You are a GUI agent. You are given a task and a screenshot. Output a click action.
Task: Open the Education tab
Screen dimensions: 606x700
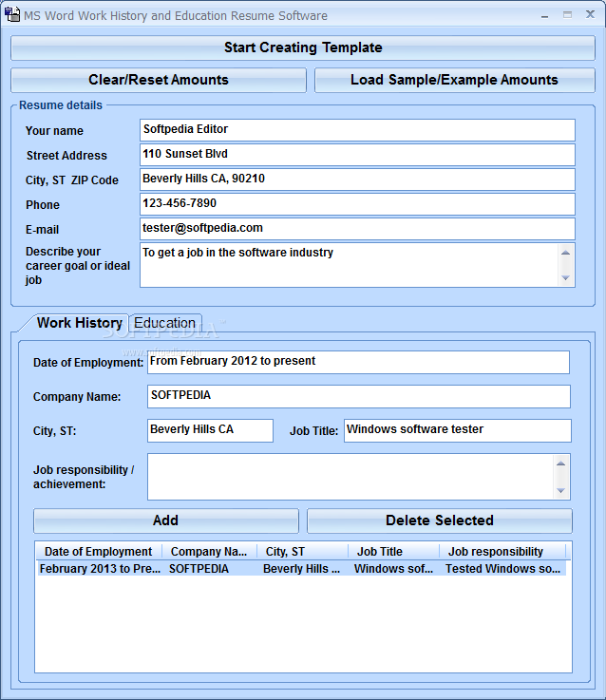(164, 323)
